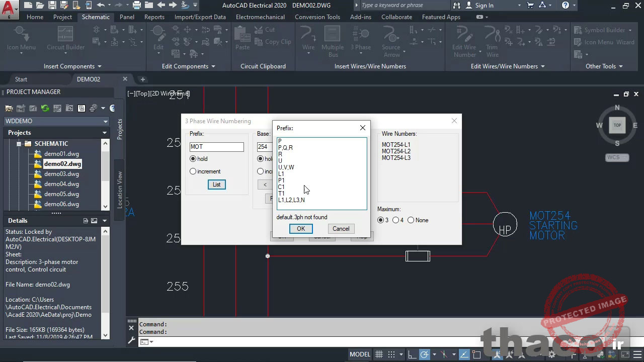Select Maximum None radio button
Viewport: 644px width, 362px height.
click(411, 220)
